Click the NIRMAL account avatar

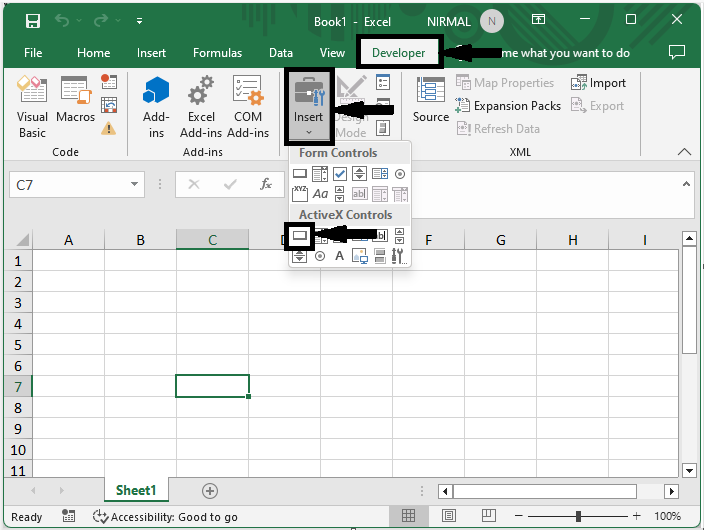click(492, 21)
